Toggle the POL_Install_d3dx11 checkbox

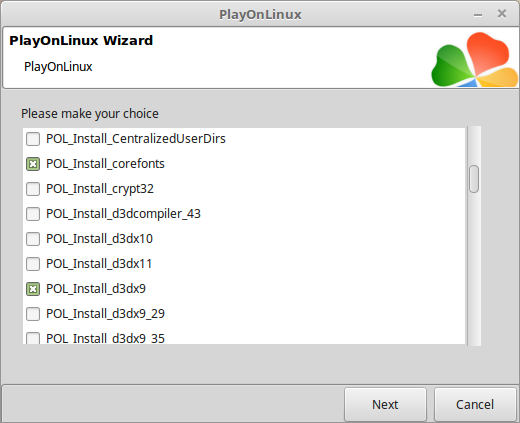point(33,264)
